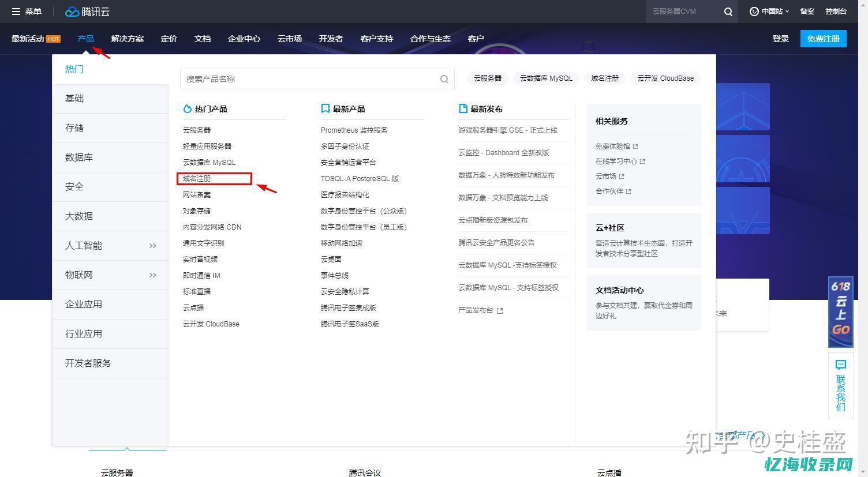Expand the 人工智能 submenu arrow

click(x=153, y=246)
